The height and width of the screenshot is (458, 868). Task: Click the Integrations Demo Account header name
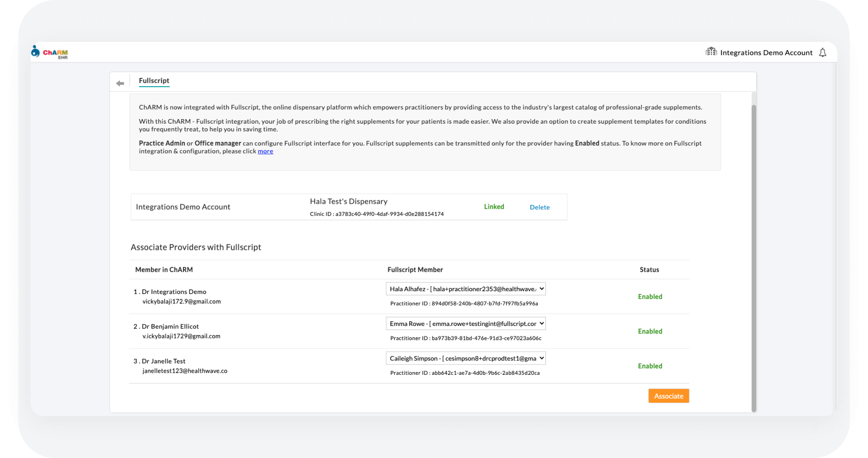pyautogui.click(x=766, y=53)
